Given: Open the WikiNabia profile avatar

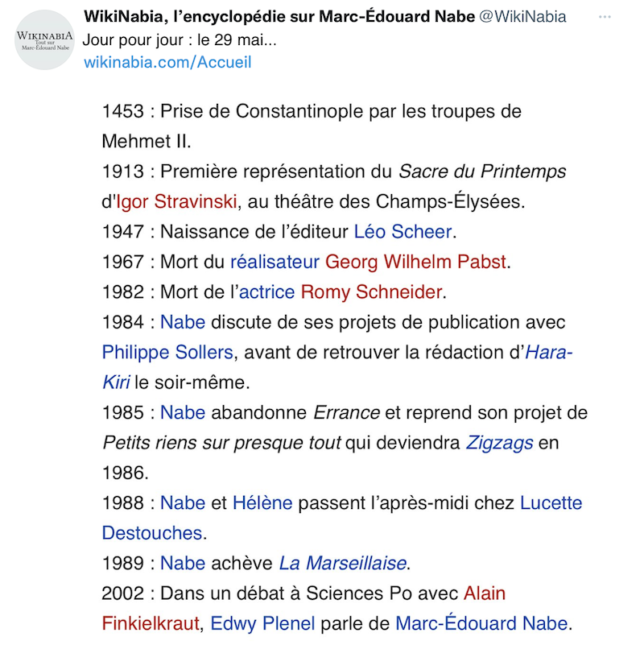Looking at the screenshot, I should 46,39.
